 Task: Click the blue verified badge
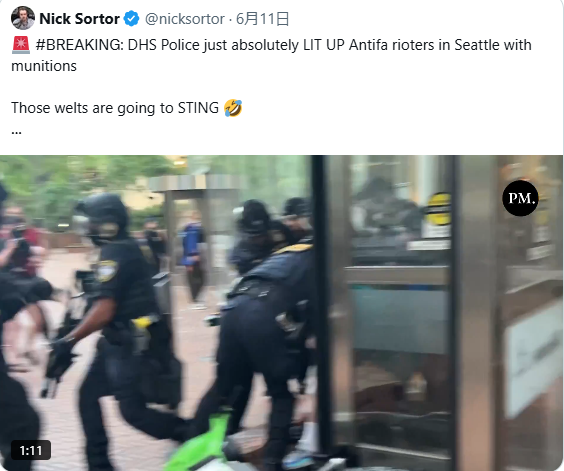(x=132, y=19)
